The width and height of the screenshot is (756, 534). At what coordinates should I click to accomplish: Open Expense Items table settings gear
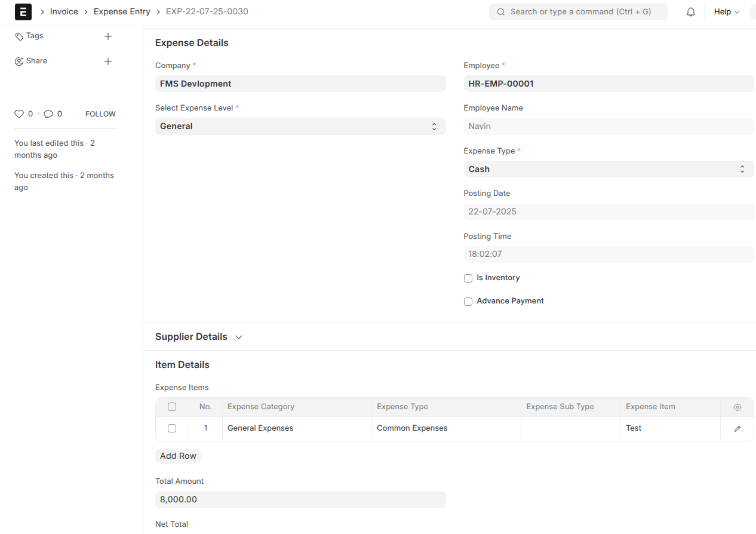pyautogui.click(x=737, y=407)
